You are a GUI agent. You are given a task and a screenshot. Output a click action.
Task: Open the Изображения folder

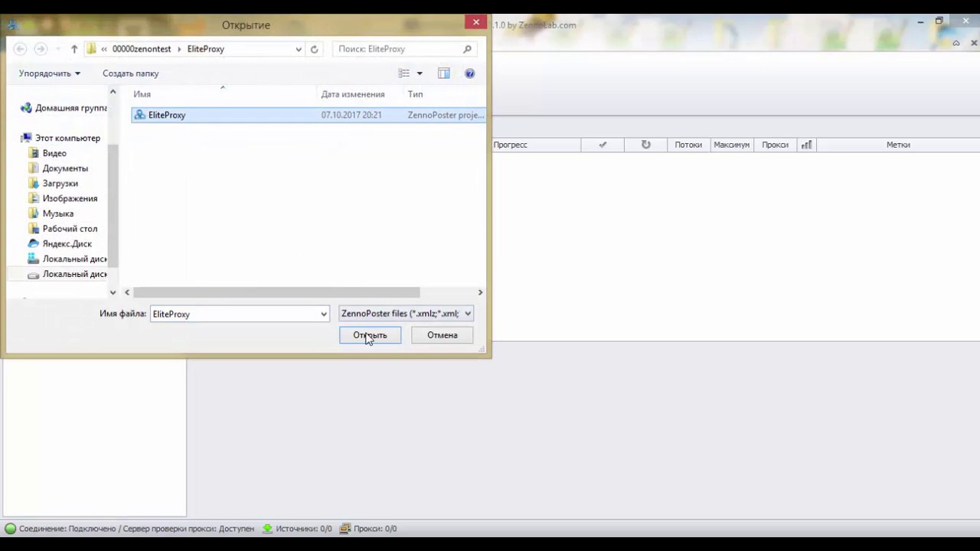pyautogui.click(x=63, y=198)
